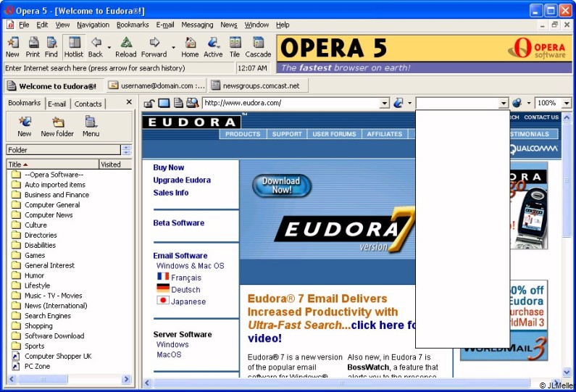This screenshot has width=576, height=392.
Task: Open the Navigation menu
Action: pyautogui.click(x=93, y=25)
